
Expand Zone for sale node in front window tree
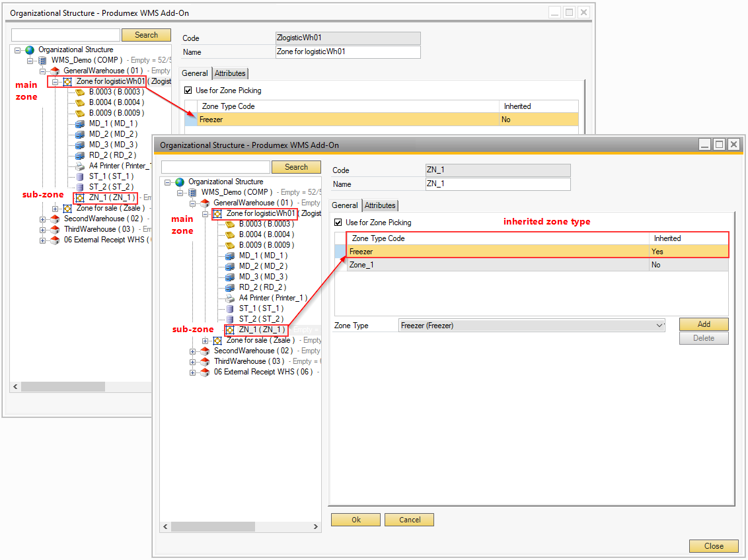click(x=206, y=340)
